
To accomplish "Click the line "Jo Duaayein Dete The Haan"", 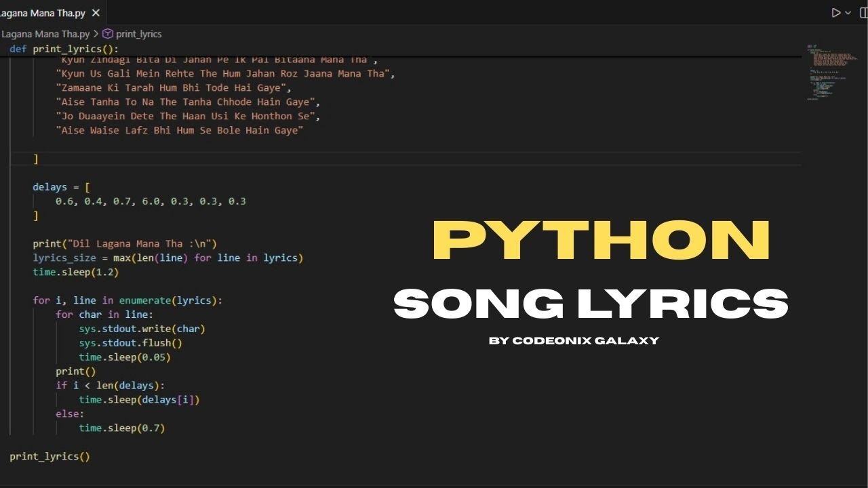I will (188, 116).
